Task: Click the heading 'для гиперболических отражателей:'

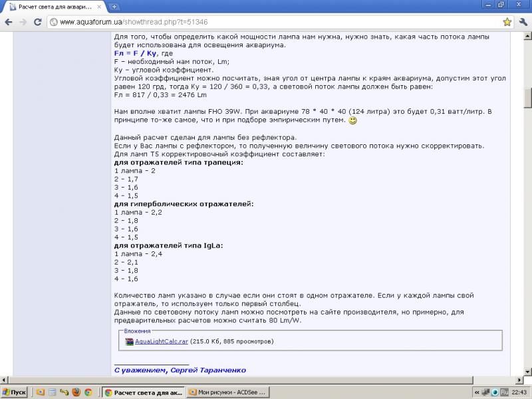Action: pos(184,204)
